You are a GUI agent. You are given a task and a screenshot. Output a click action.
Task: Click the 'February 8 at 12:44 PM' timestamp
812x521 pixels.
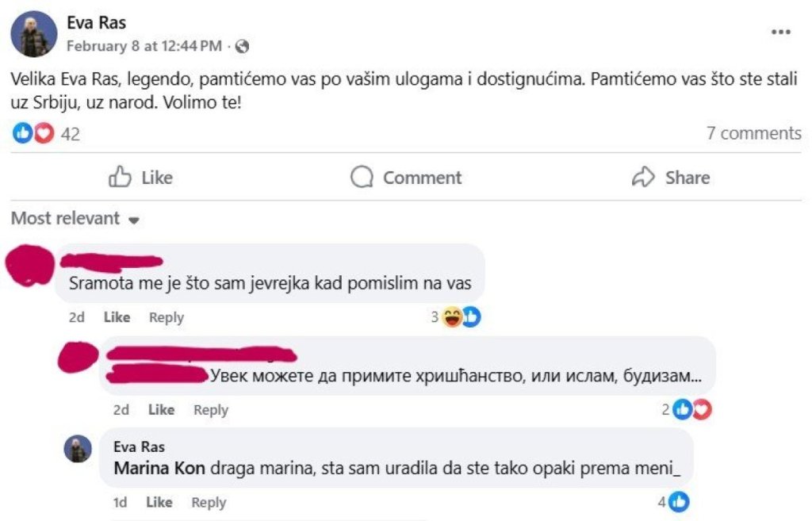[x=144, y=46]
